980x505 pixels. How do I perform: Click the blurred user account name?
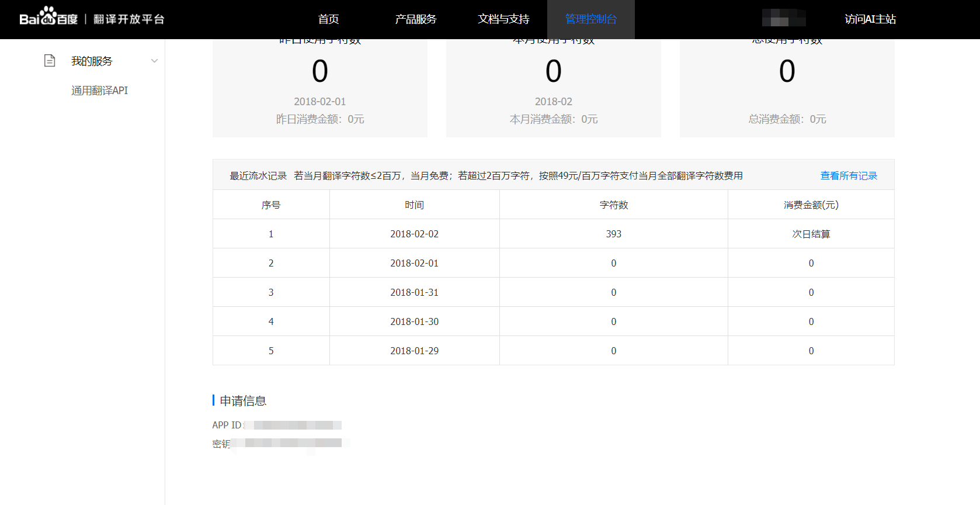[x=784, y=18]
